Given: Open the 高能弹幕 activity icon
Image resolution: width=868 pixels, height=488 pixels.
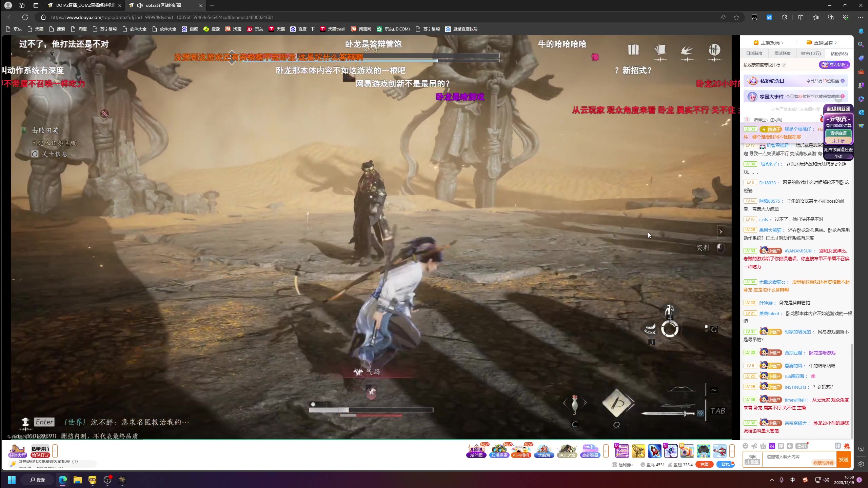Looking at the screenshot, I should pyautogui.click(x=590, y=451).
